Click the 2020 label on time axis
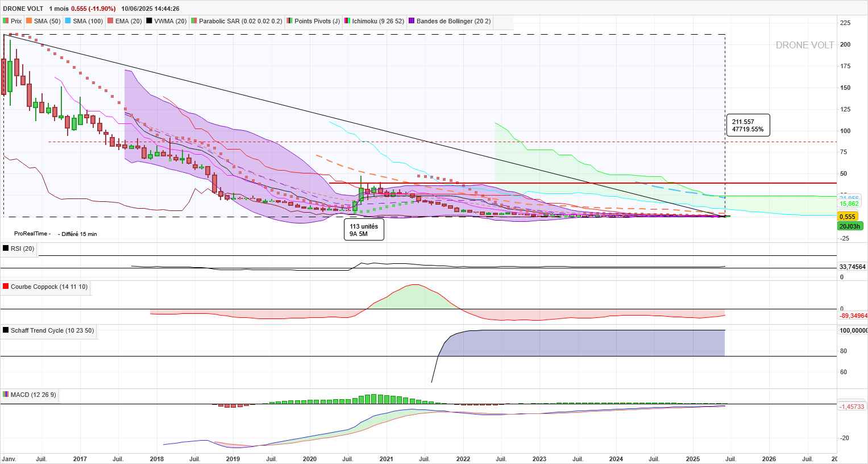Viewport: 868px width, 464px height. [309, 458]
